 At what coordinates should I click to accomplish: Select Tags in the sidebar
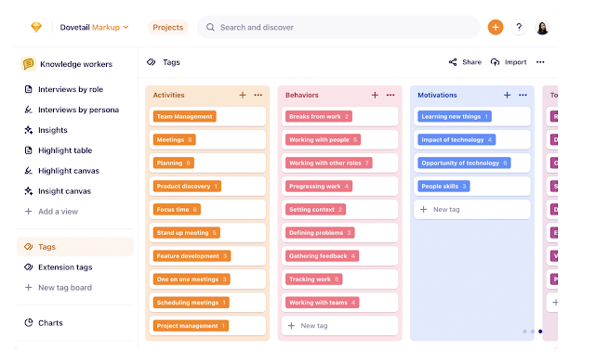tap(75, 247)
